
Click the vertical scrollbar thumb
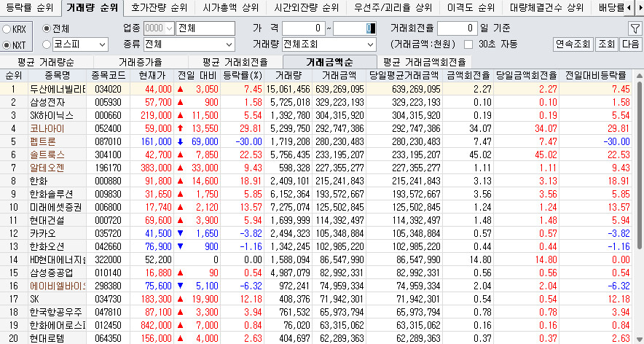tap(639, 165)
